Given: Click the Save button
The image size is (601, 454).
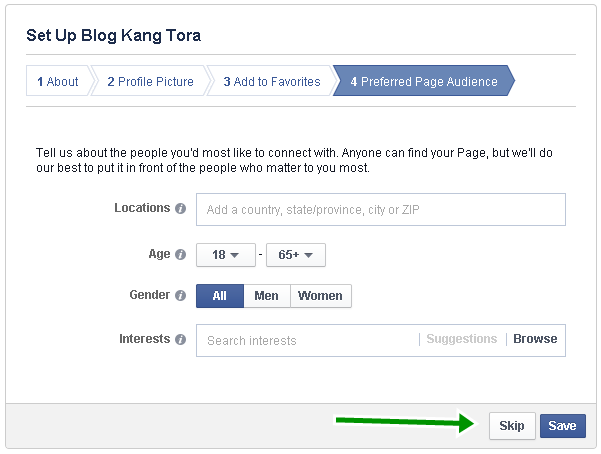Looking at the screenshot, I should (x=563, y=426).
